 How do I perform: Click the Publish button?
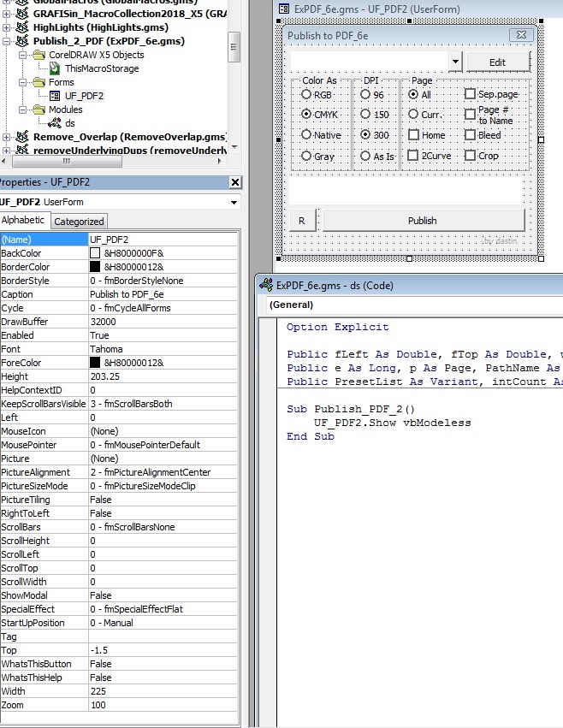[423, 220]
